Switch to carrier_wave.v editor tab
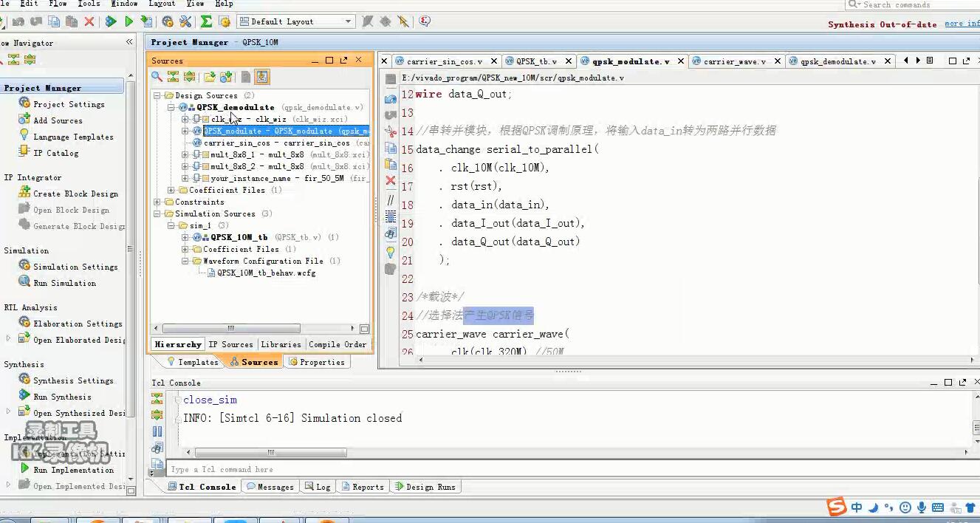 point(735,61)
